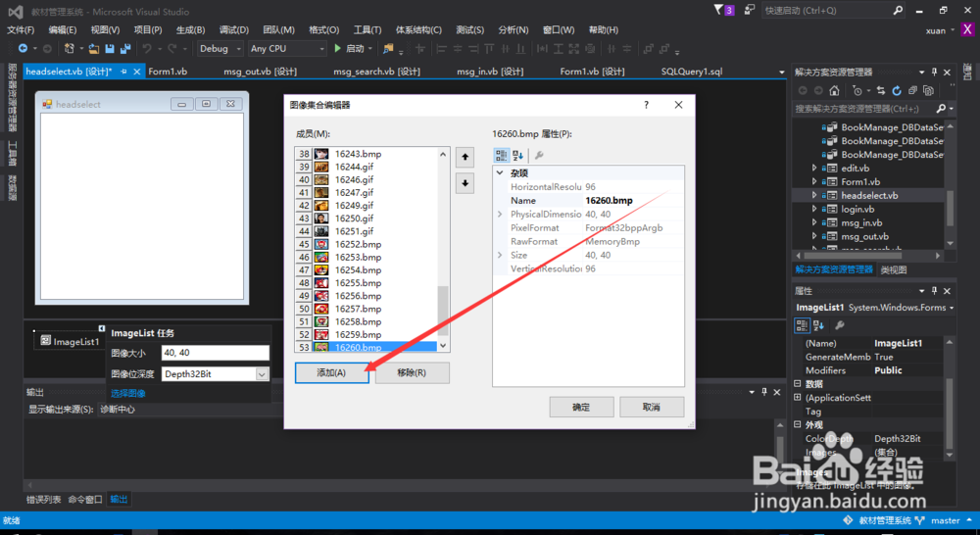Click the open file toolbar icon
This screenshot has width=980, height=535.
pos(94,48)
